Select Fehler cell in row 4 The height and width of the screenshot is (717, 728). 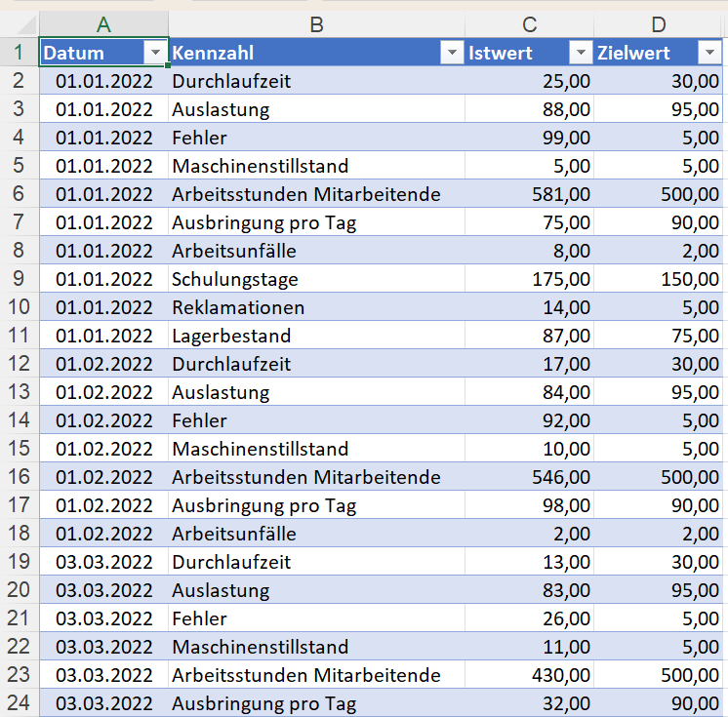click(x=316, y=138)
